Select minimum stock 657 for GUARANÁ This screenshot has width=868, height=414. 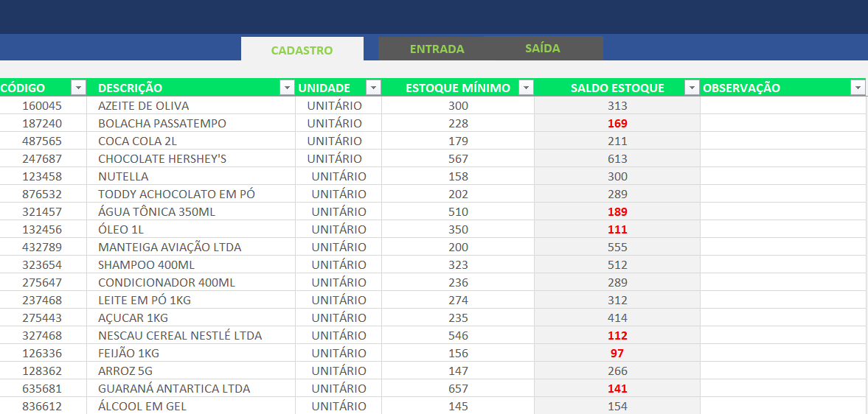458,388
